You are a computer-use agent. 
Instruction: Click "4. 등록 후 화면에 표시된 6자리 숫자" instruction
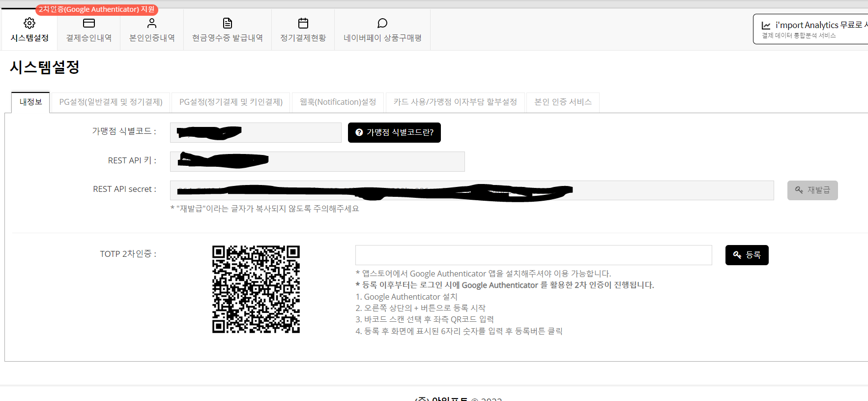click(459, 331)
